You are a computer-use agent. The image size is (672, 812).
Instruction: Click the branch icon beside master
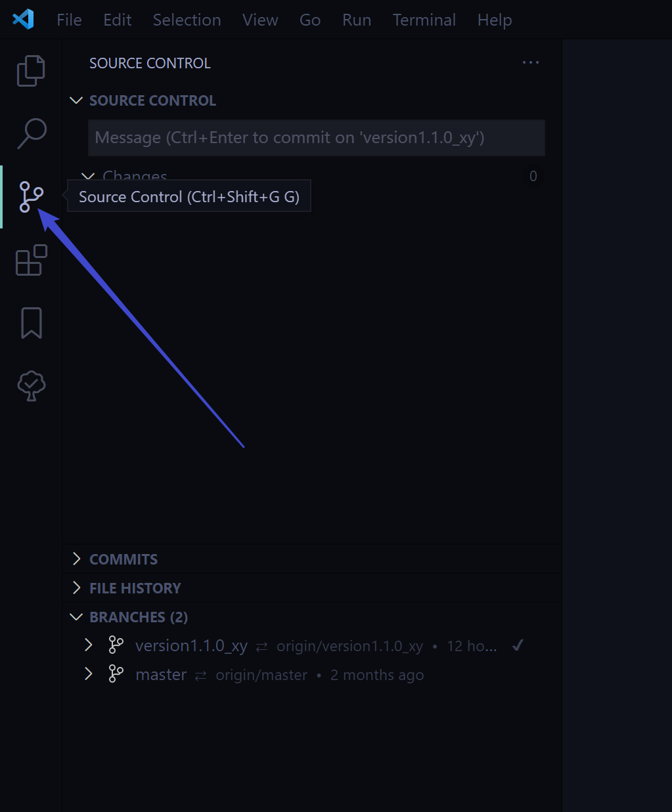(x=116, y=673)
